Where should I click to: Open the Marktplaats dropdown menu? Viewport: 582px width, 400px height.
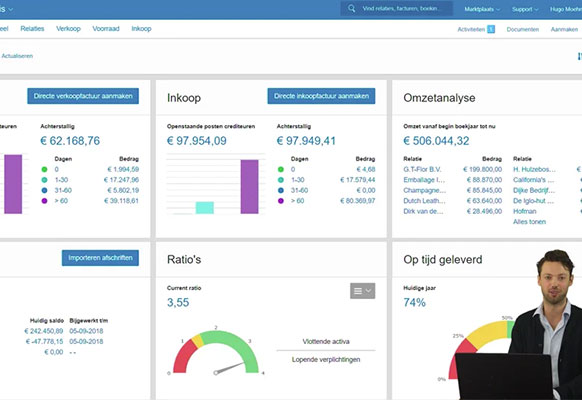click(482, 9)
